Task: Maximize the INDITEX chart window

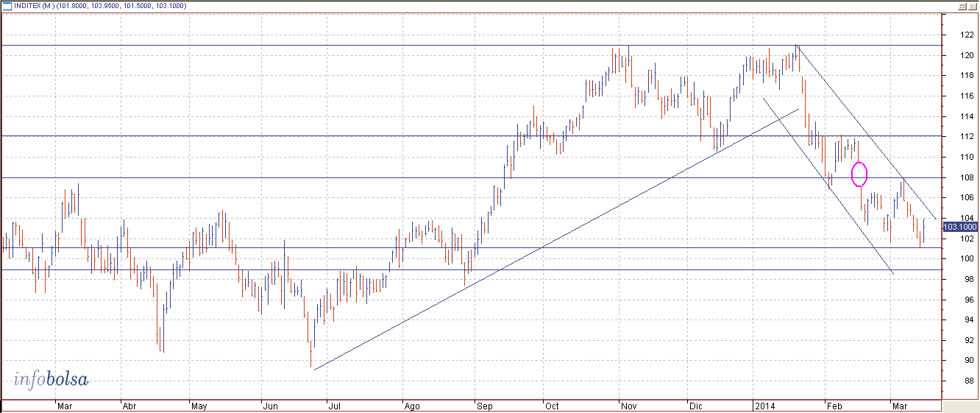Action: (961, 5)
